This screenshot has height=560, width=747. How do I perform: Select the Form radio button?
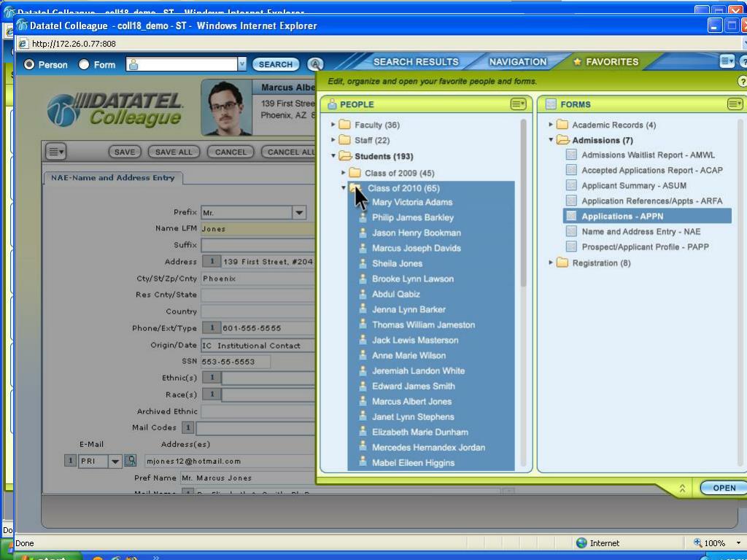tap(84, 64)
